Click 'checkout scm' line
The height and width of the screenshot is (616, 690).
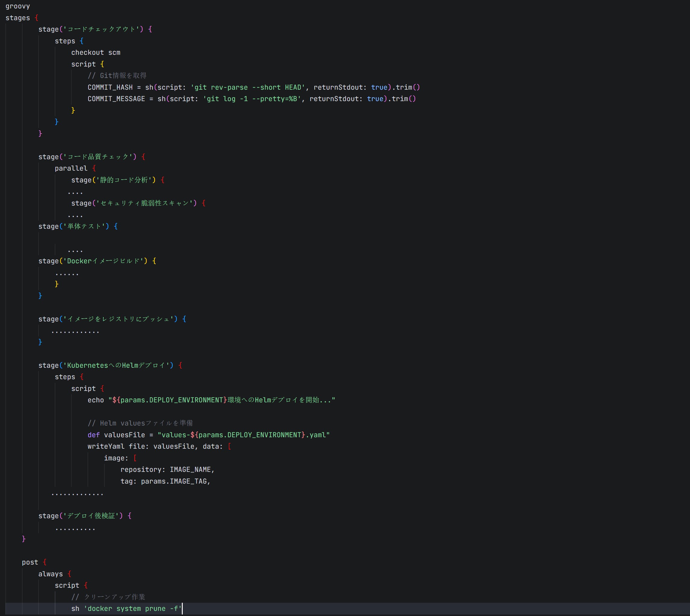(96, 52)
